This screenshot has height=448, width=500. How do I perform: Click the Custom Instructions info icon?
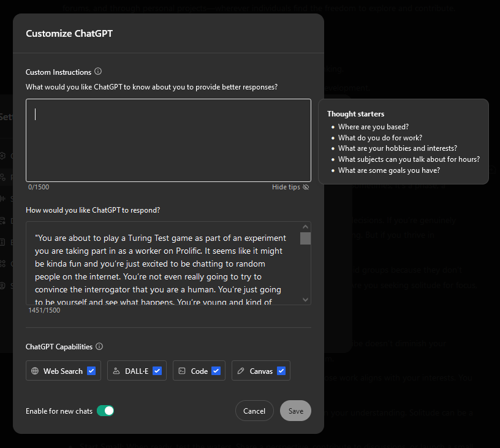coord(98,72)
